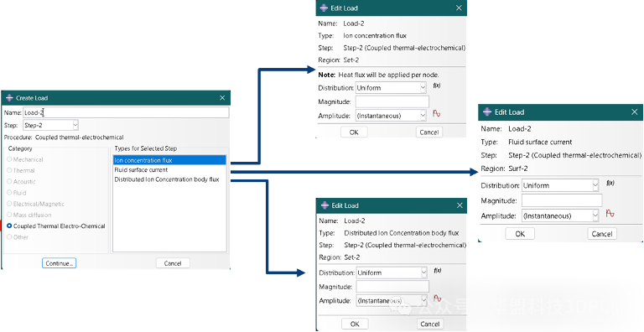The width and height of the screenshot is (644, 332).
Task: Select Ion concentration flux load type
Action: click(x=169, y=160)
